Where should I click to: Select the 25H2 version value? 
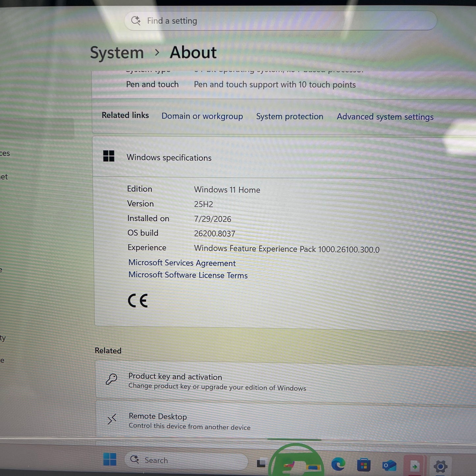(x=204, y=204)
